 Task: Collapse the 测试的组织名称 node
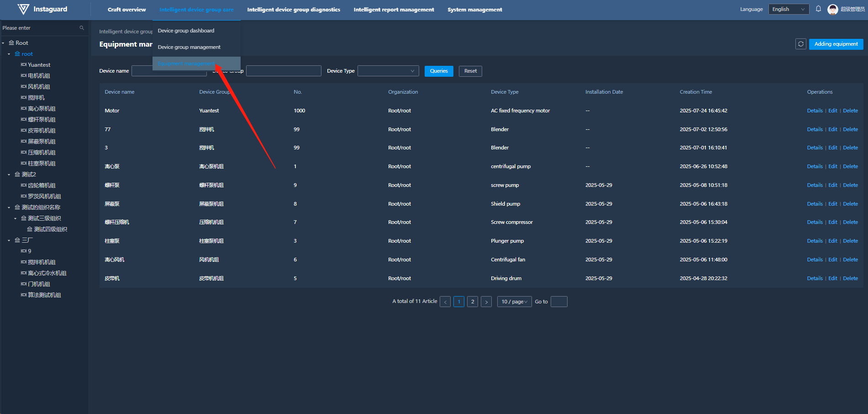(9, 207)
